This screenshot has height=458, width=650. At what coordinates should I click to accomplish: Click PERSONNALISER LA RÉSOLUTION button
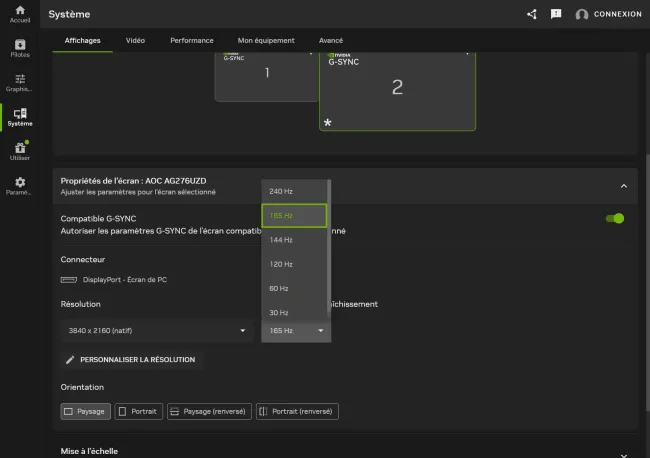tap(131, 360)
